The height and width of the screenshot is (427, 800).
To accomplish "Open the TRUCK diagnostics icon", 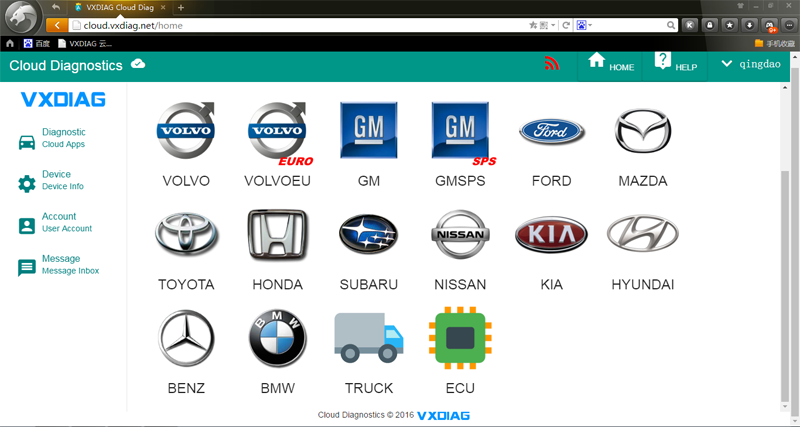I will [x=369, y=338].
